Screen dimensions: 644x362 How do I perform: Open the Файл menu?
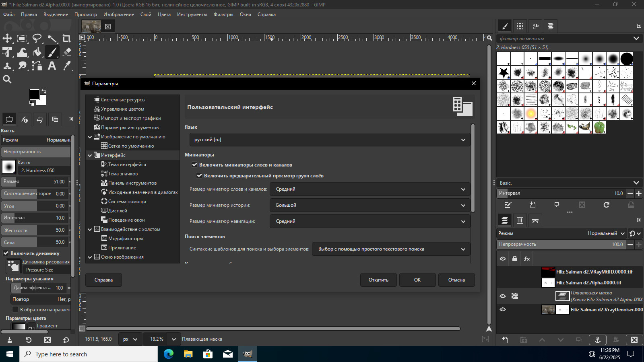coord(9,14)
